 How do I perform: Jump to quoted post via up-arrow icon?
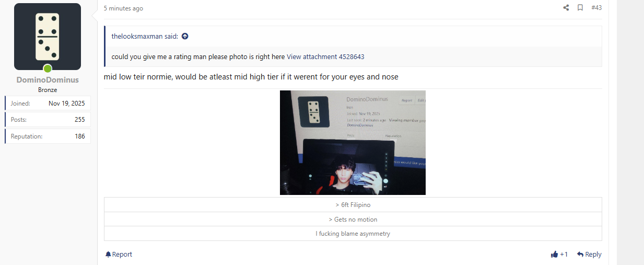(185, 37)
